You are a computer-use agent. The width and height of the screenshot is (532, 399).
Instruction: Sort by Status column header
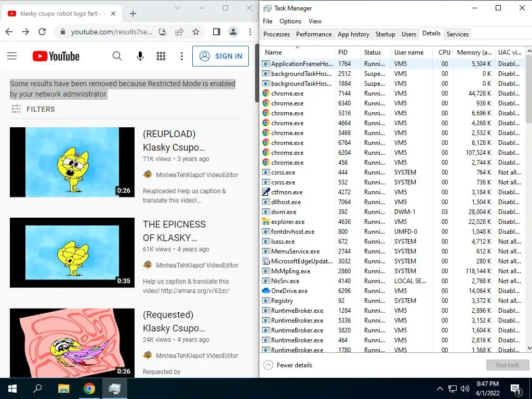(x=376, y=52)
